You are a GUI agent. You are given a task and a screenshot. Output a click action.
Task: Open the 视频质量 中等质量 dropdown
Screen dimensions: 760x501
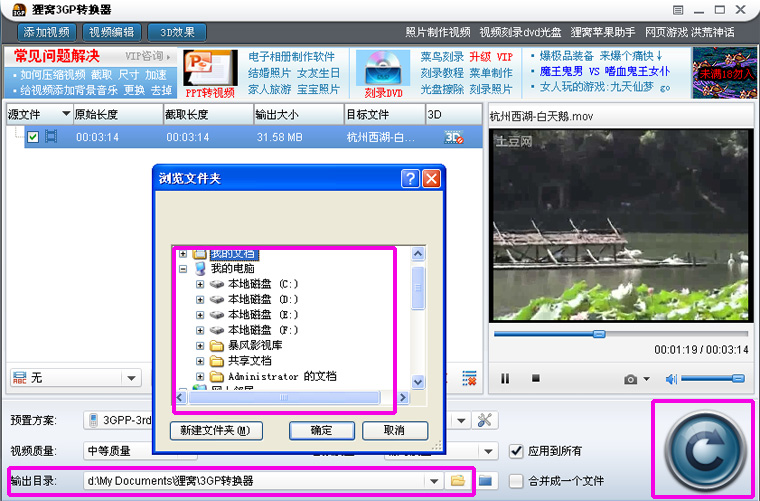click(141, 451)
